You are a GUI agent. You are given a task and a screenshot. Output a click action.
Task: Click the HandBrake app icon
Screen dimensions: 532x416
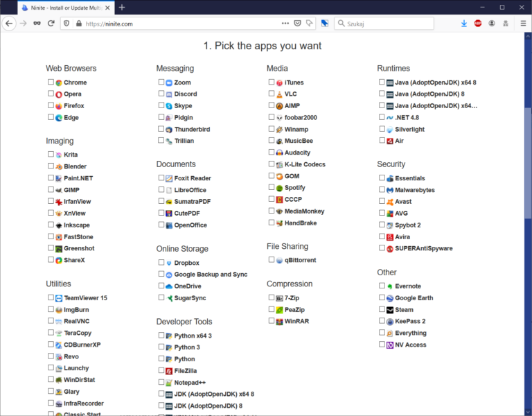coord(279,223)
